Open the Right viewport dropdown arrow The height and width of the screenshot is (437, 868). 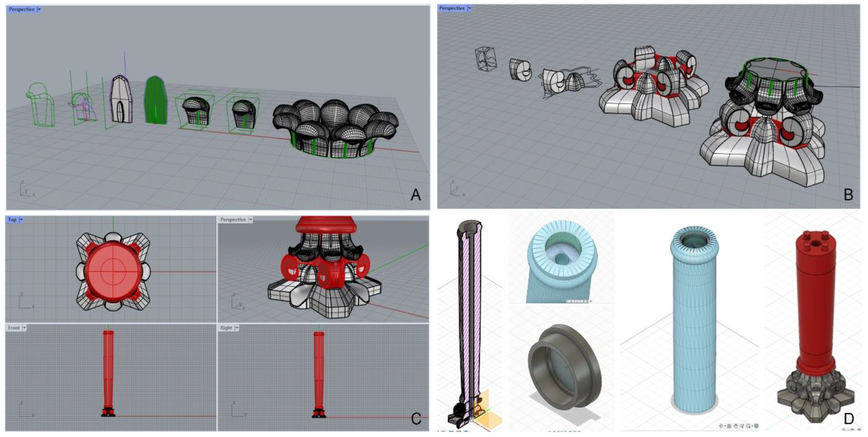coord(237,328)
